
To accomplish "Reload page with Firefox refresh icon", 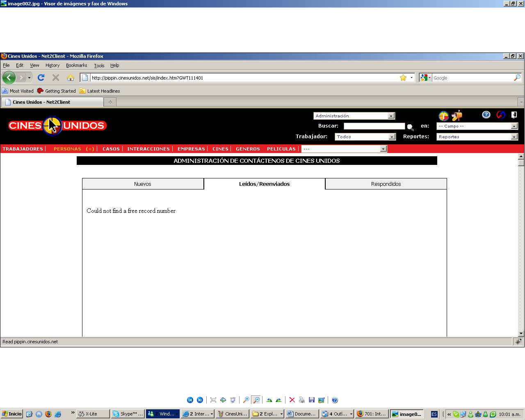I will [x=41, y=78].
